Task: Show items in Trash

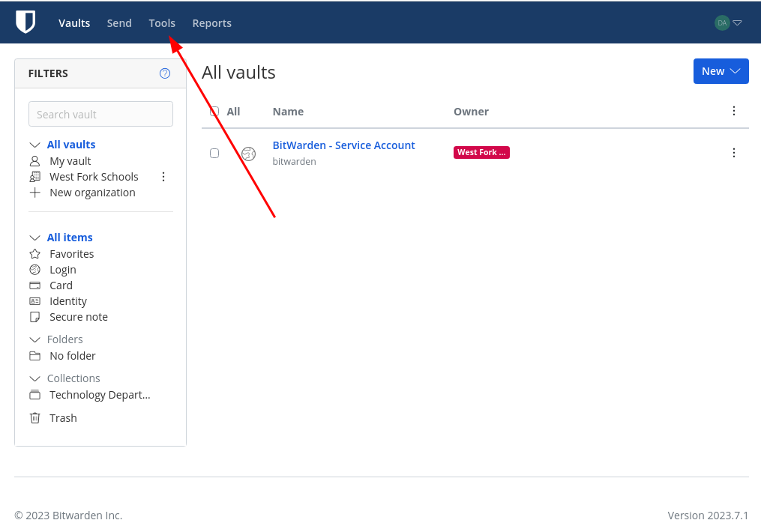Action: tap(63, 418)
